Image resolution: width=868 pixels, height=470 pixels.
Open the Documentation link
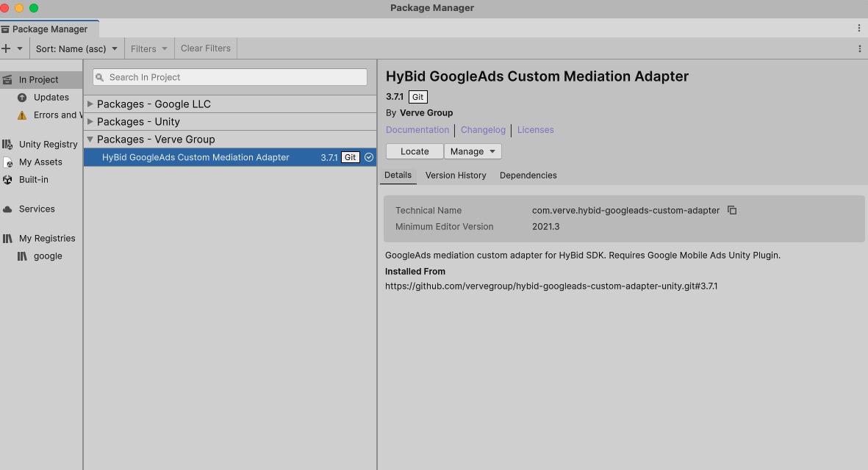pyautogui.click(x=417, y=130)
